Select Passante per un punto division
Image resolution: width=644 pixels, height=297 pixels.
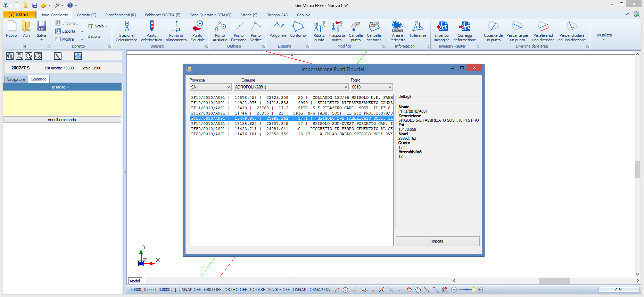coord(517,31)
